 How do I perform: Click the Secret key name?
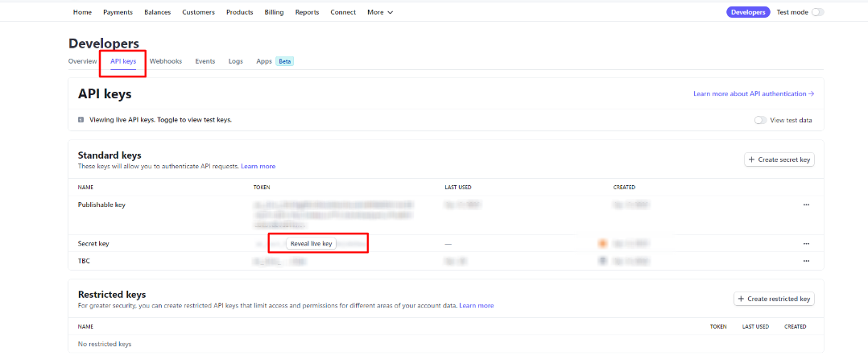tap(93, 244)
